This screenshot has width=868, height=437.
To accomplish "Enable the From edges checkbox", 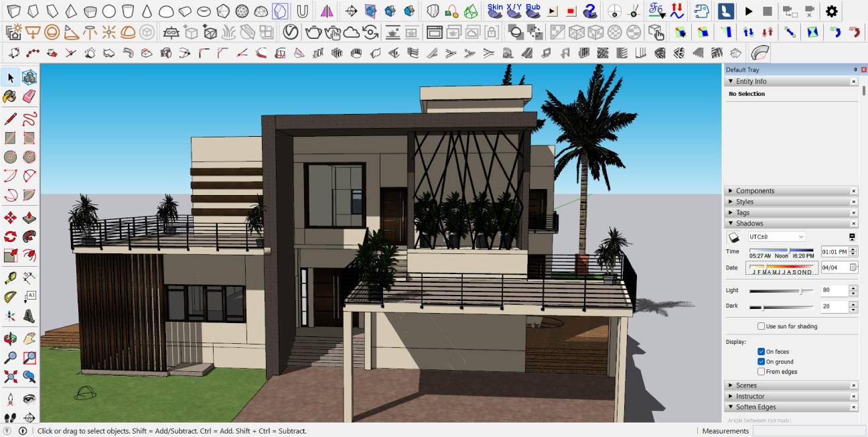I will [x=761, y=371].
